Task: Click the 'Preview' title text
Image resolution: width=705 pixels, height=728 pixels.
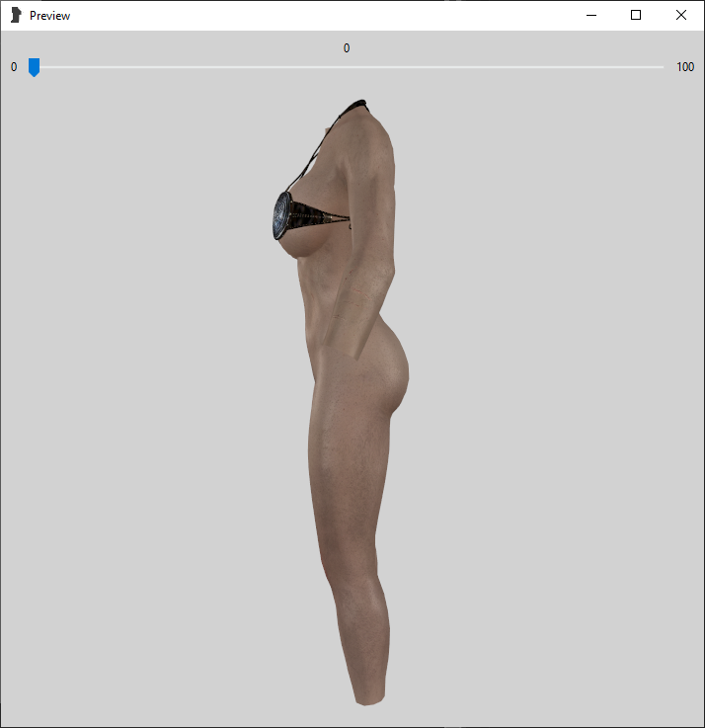Action: 49,16
